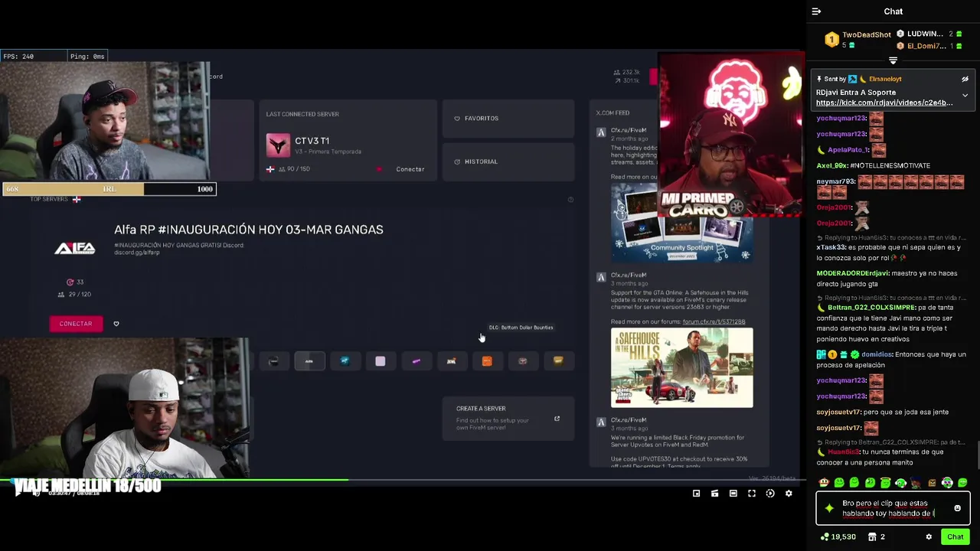Click the chat scrollbar thumb
Viewport: 980px width, 551px height.
coord(978,454)
